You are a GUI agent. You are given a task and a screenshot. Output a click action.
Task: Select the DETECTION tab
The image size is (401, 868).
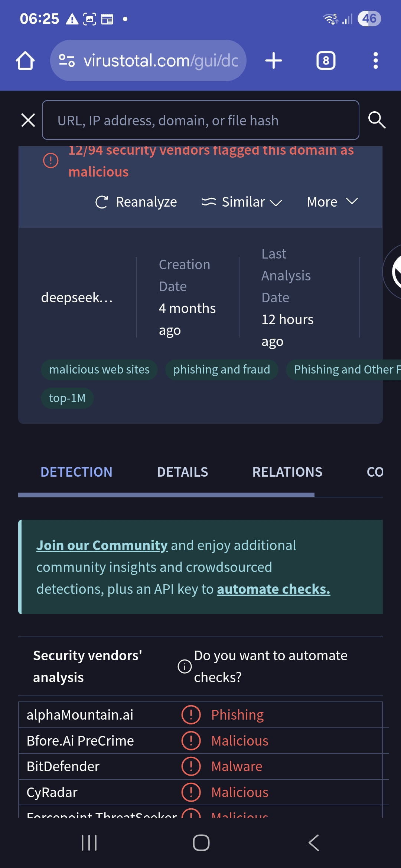(x=76, y=472)
